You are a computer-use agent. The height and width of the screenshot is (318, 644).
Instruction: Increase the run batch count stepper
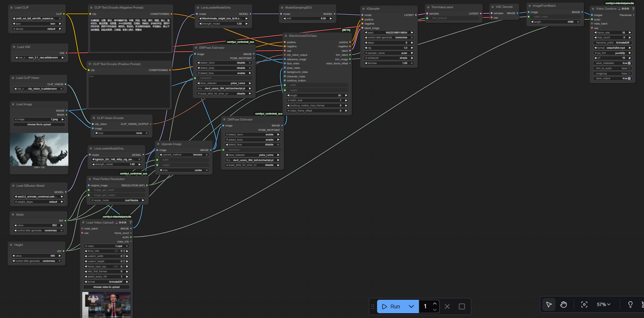coord(434,304)
